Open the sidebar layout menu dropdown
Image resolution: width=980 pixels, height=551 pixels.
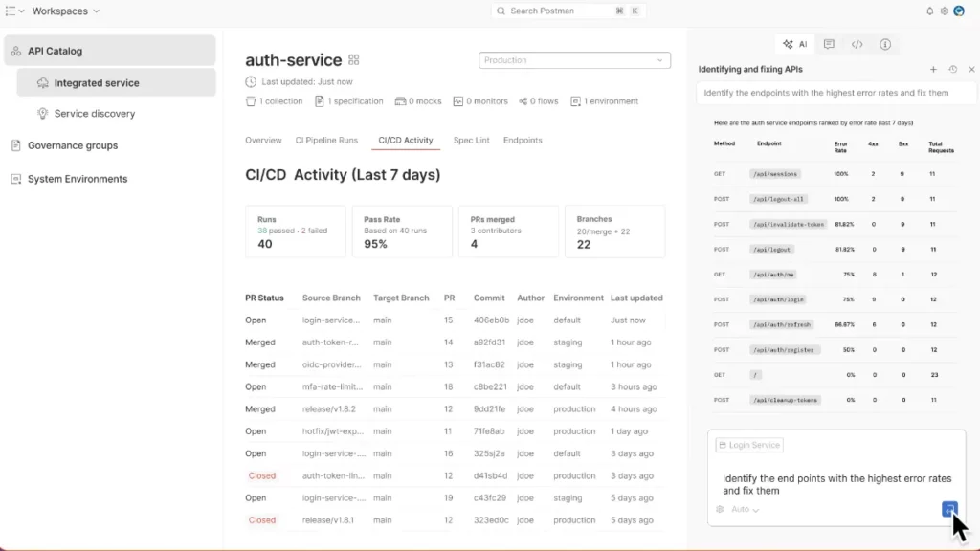click(x=14, y=11)
